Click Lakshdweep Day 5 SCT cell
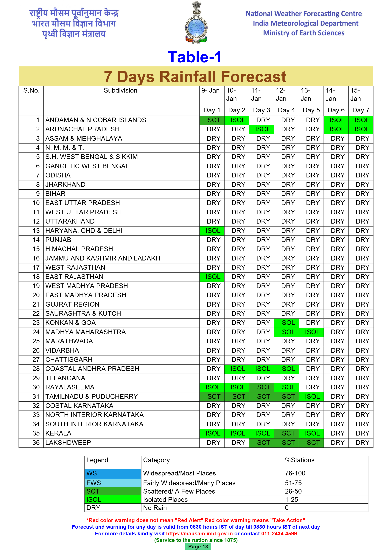 [311, 443]
